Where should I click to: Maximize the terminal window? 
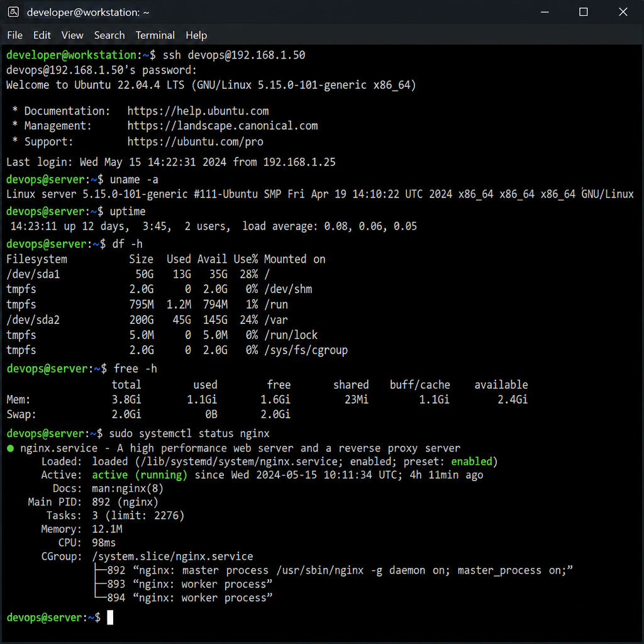point(583,12)
